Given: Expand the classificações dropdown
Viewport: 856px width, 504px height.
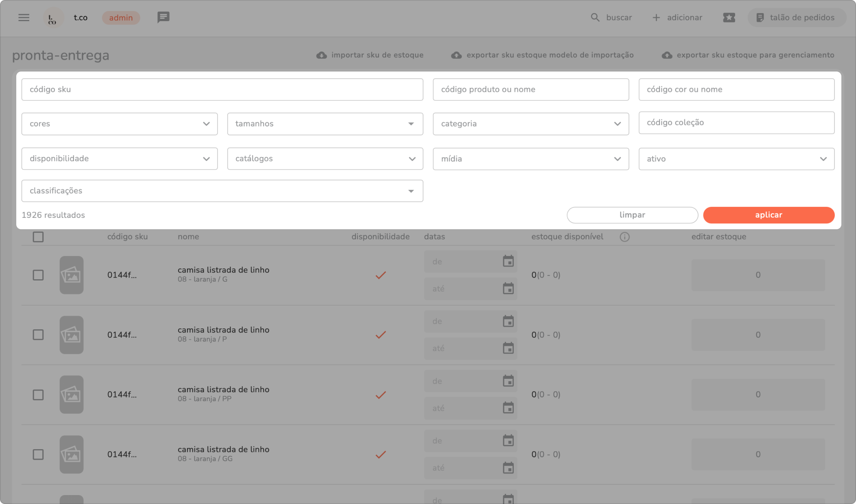Looking at the screenshot, I should 222,191.
